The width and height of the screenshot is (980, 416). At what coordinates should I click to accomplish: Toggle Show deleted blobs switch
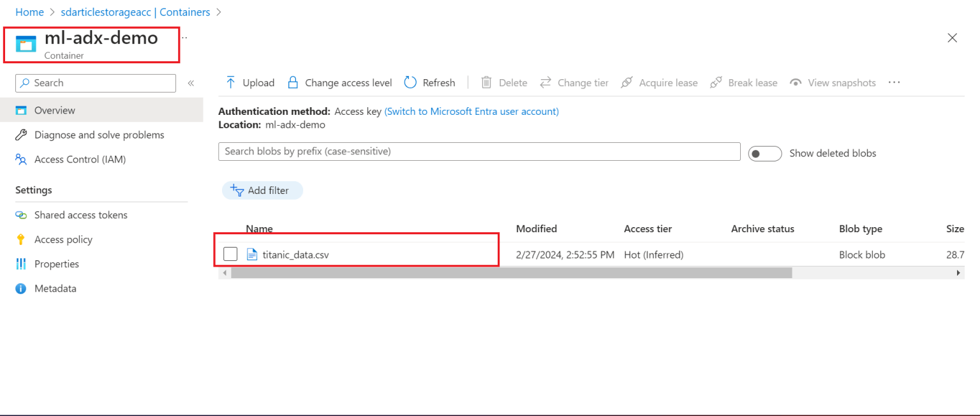pyautogui.click(x=764, y=154)
